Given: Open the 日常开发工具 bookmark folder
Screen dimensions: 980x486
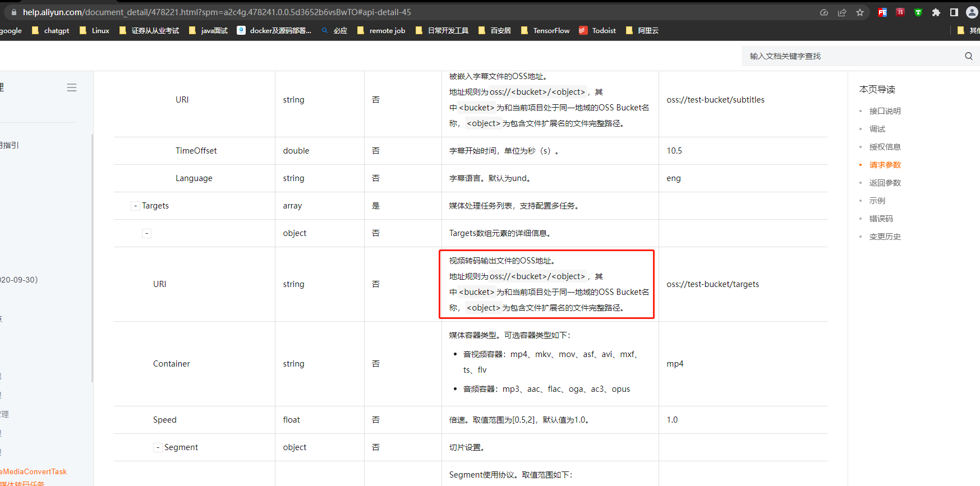Looking at the screenshot, I should click(x=442, y=31).
